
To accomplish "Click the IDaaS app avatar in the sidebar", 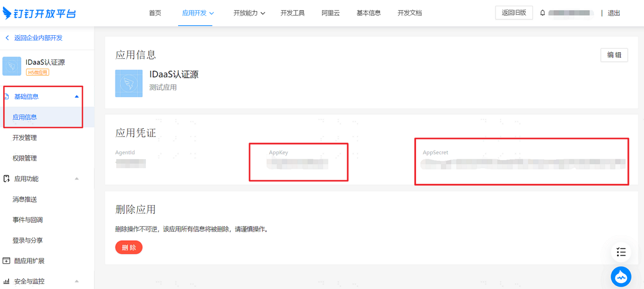I will tap(12, 66).
